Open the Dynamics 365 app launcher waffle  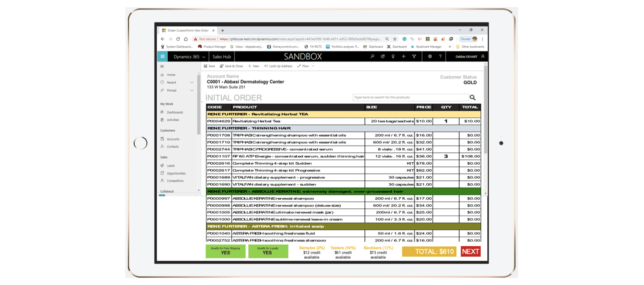[x=162, y=57]
